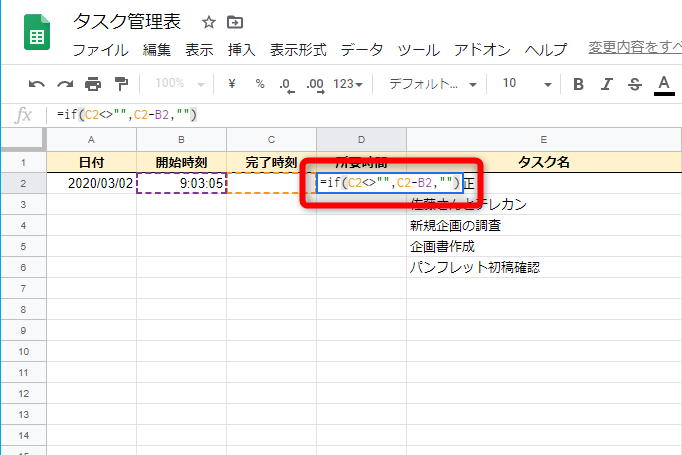Apply percent format
The height and width of the screenshot is (455, 682).
coord(260,84)
